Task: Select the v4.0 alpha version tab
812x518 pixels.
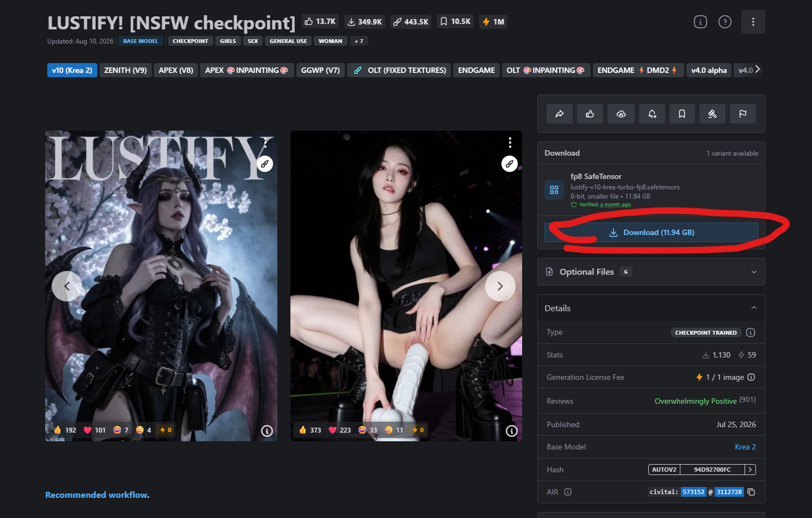Action: click(x=709, y=70)
